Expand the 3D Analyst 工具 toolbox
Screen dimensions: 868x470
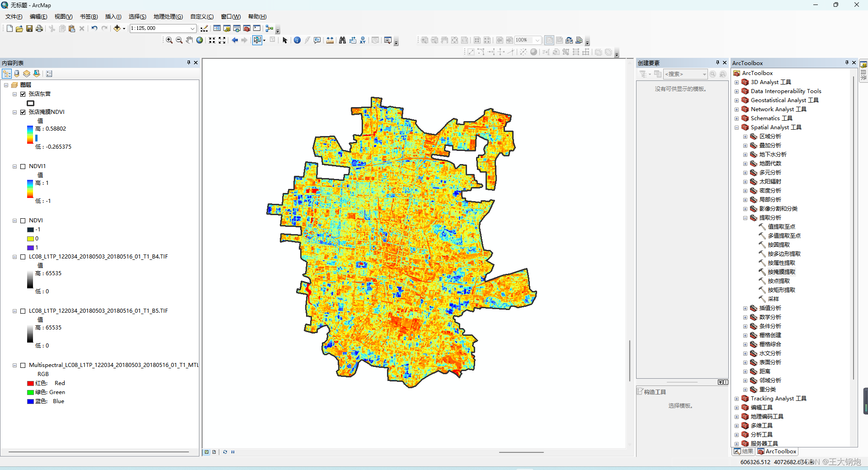pyautogui.click(x=736, y=82)
